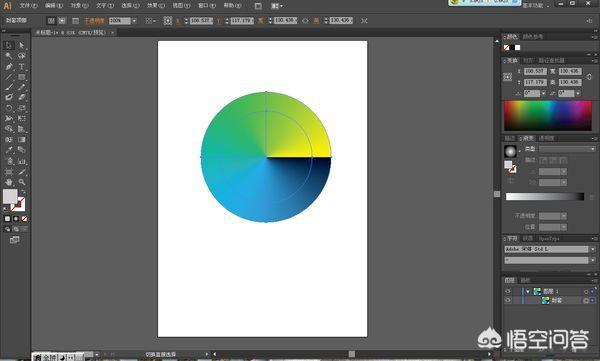
Task: Pick a color from the spectrum bar
Action: click(548, 116)
